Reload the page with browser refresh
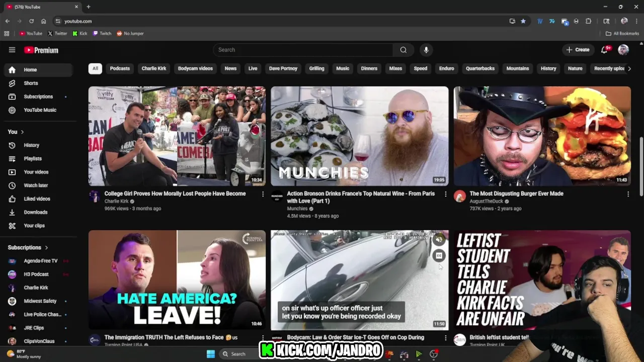The height and width of the screenshot is (362, 644). tap(31, 21)
